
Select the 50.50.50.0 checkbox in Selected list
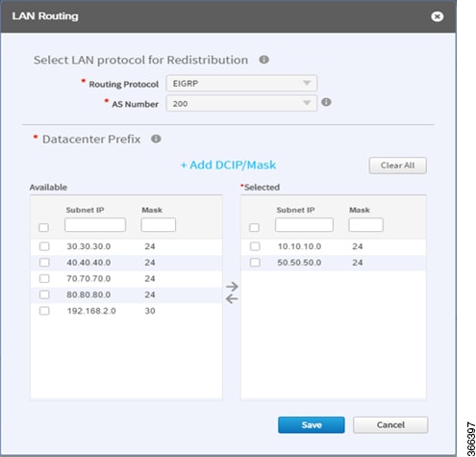pos(255,263)
